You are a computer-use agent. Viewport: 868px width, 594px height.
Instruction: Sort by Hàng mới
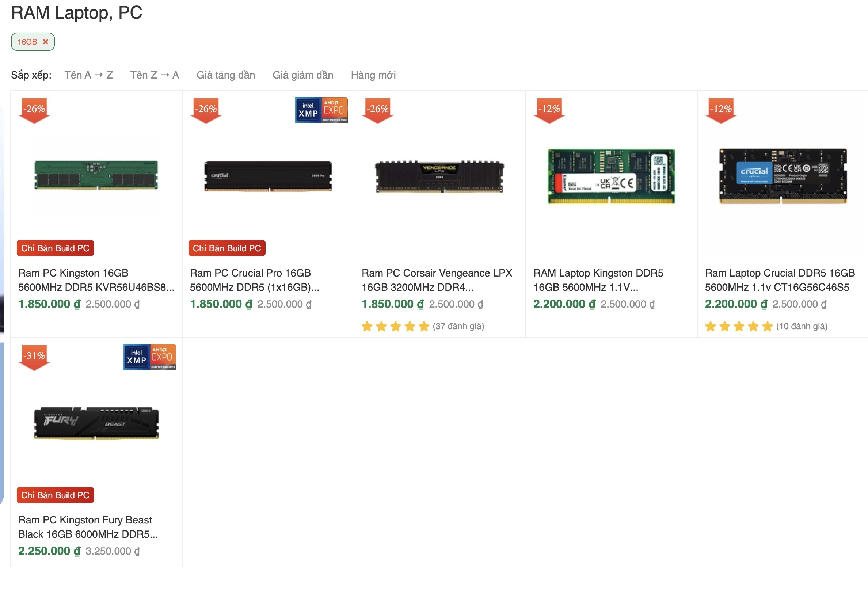pos(373,75)
